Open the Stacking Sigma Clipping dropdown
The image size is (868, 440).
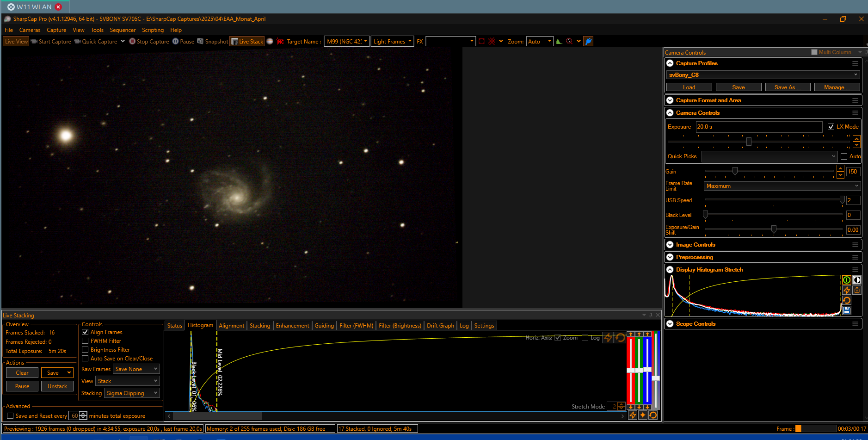click(132, 393)
